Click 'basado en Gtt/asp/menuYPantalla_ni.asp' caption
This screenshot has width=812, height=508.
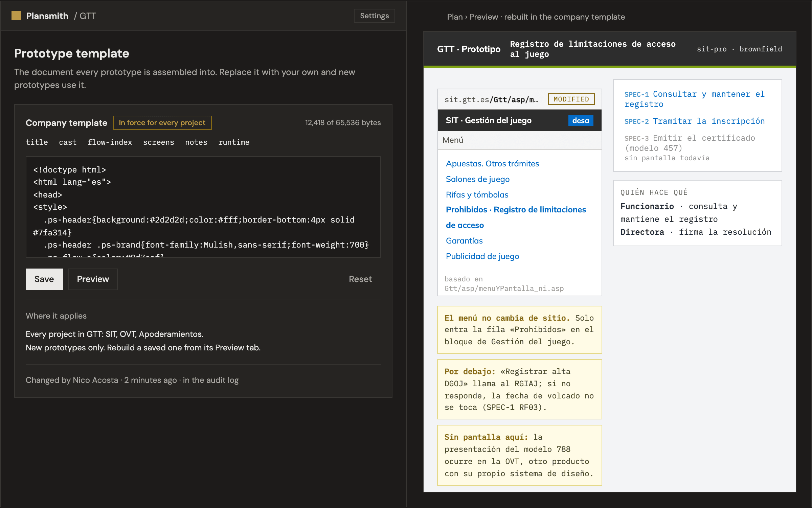coord(504,284)
